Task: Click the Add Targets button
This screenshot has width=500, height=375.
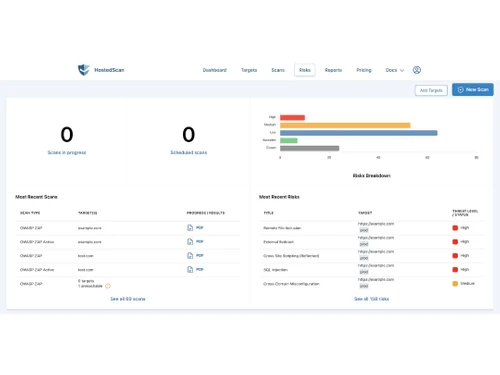Action: tap(431, 90)
